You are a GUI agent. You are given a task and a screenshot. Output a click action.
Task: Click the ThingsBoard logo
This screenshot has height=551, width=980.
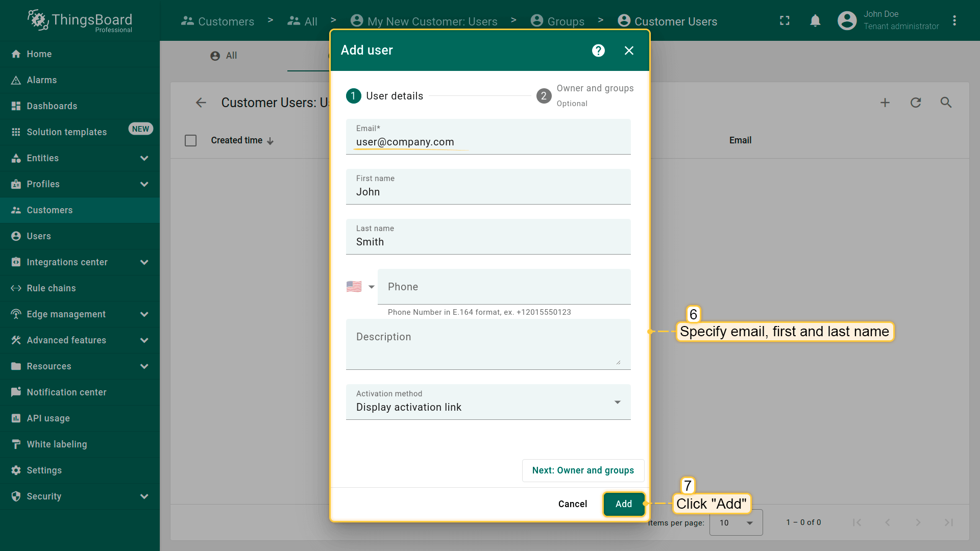point(80,20)
